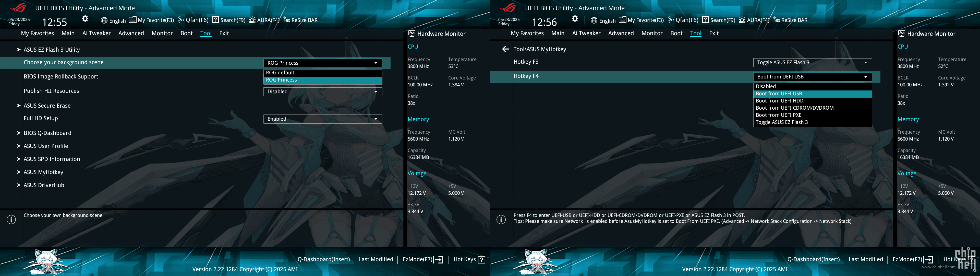Viewport: 980px width, 276px height.
Task: Open Publish HII Resources Disabled dropdown
Action: (x=323, y=91)
